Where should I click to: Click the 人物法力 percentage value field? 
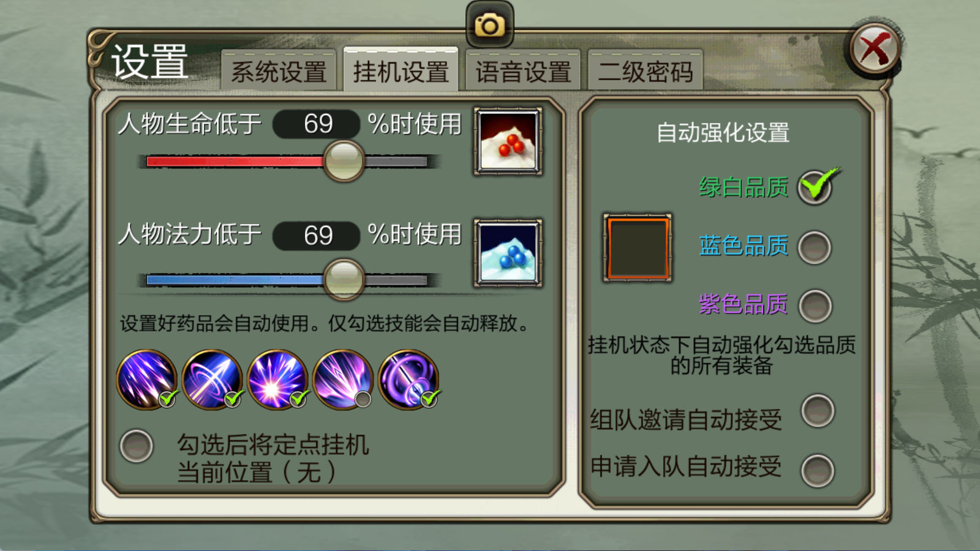[x=317, y=236]
